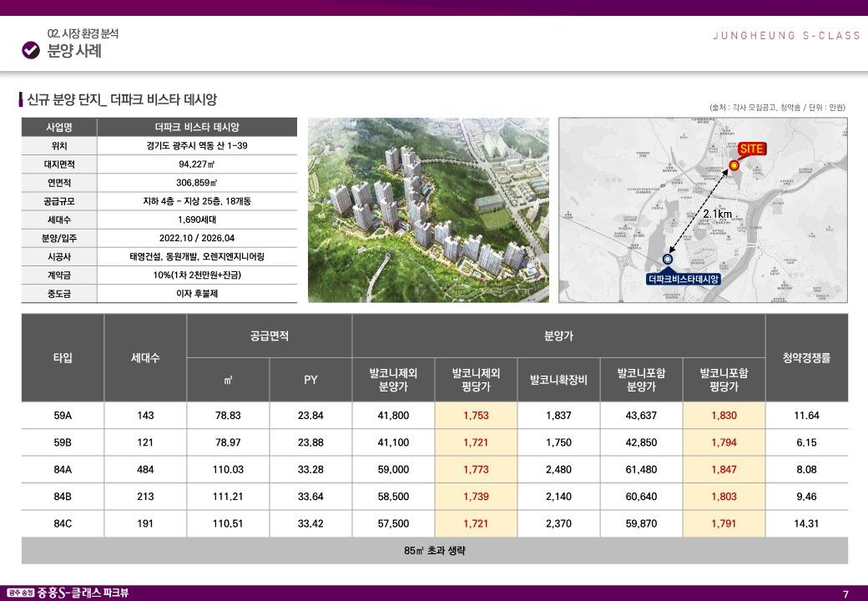Click the checkmark icon beside 분양 사례
The width and height of the screenshot is (868, 601).
[31, 50]
